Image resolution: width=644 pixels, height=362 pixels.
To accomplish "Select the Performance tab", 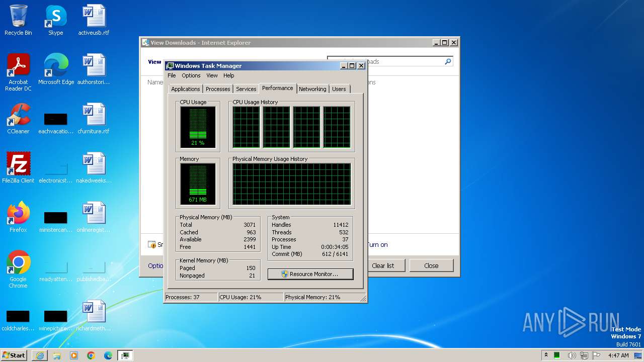I will pos(277,88).
